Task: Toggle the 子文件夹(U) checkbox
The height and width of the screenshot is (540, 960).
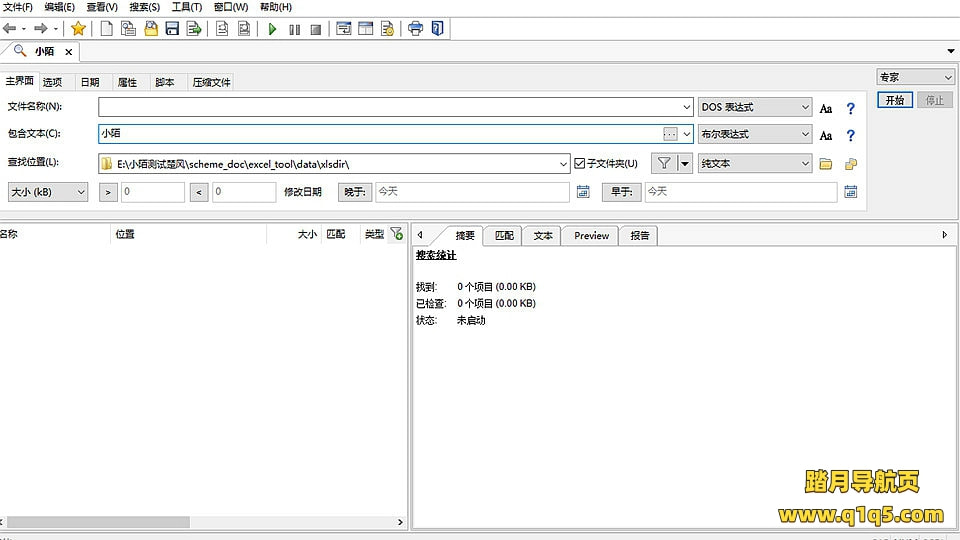Action: pyautogui.click(x=580, y=163)
